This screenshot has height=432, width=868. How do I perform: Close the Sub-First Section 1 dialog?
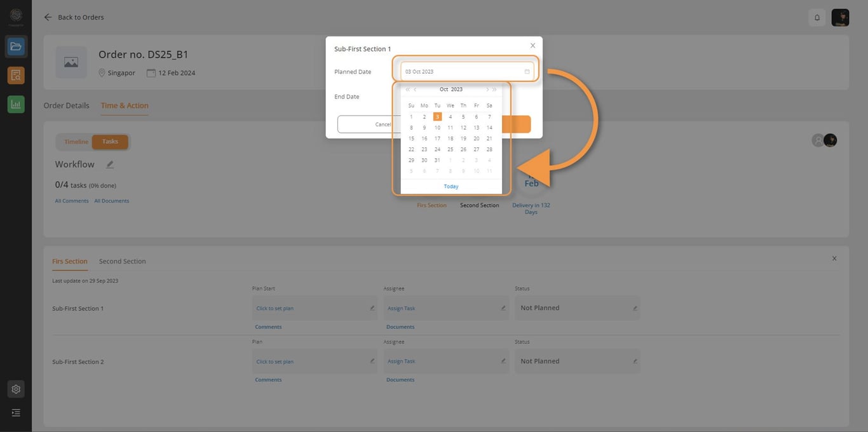click(532, 45)
